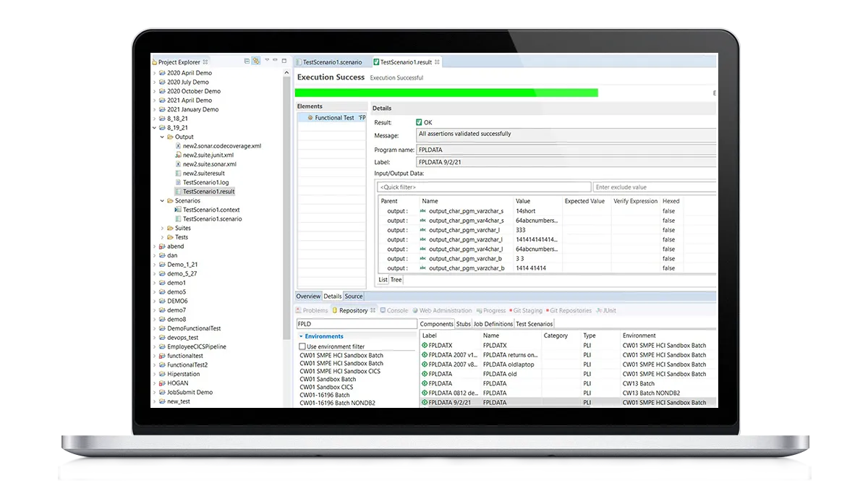The height and width of the screenshot is (499, 868).
Task: Select the Hiperstation project
Action: click(183, 374)
